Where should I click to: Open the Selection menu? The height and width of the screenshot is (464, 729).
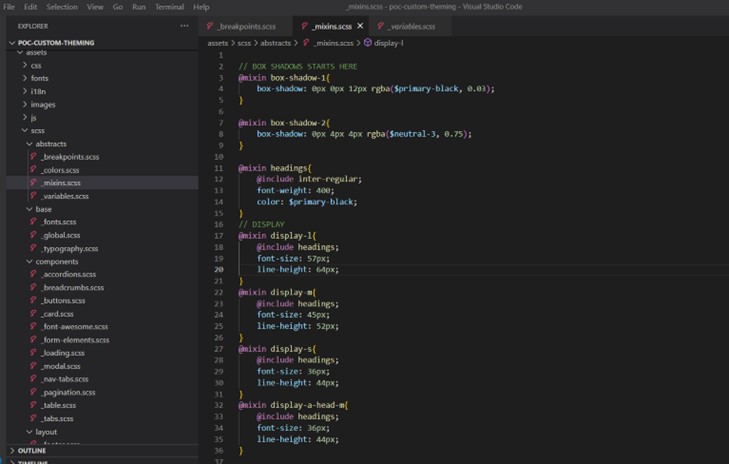pos(62,7)
